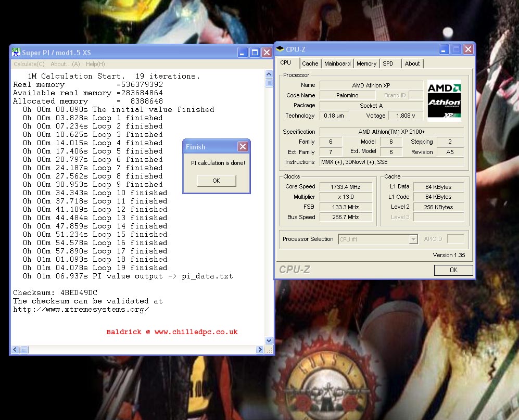Click the CPU-Z chip icon in title bar

tap(280, 49)
